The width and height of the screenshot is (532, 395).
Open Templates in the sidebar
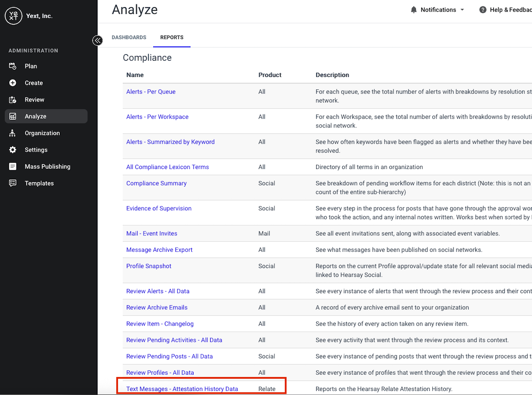(46, 183)
